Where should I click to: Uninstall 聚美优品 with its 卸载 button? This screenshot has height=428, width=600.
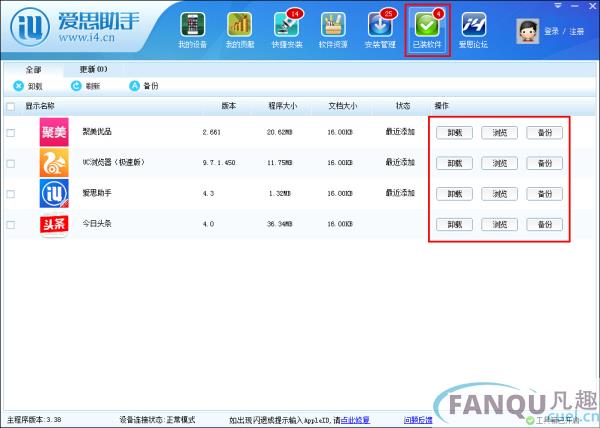coord(454,133)
